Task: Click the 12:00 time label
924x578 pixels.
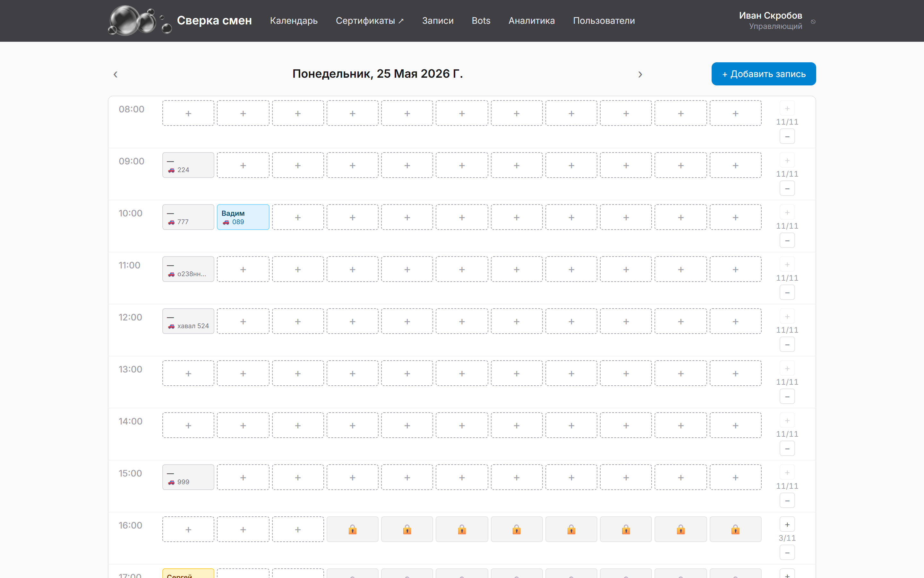Action: (x=130, y=317)
